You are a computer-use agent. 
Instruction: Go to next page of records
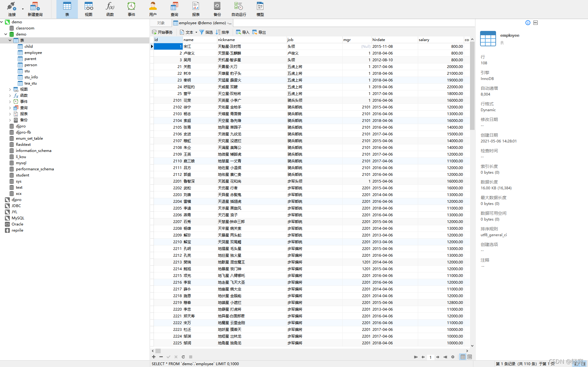pos(438,357)
